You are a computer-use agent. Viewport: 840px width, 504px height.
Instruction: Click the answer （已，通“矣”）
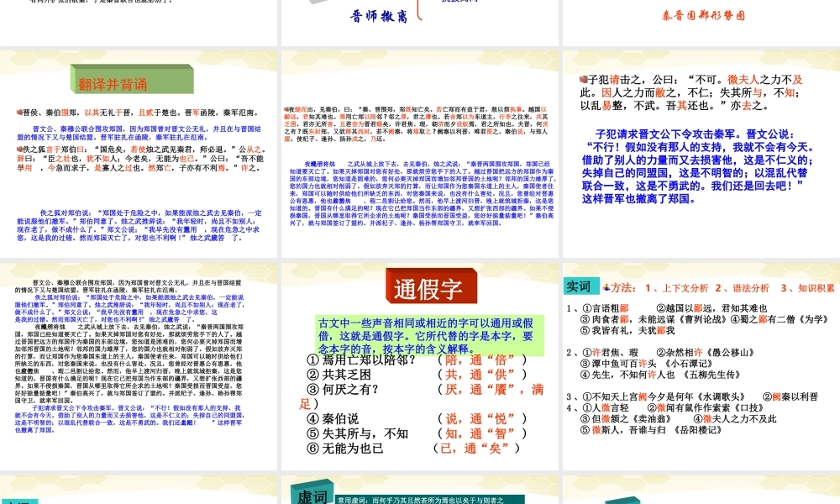[x=476, y=449]
